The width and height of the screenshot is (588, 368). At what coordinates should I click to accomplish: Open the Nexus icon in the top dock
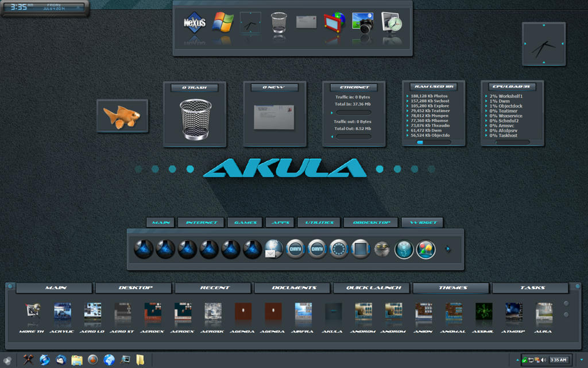(195, 23)
